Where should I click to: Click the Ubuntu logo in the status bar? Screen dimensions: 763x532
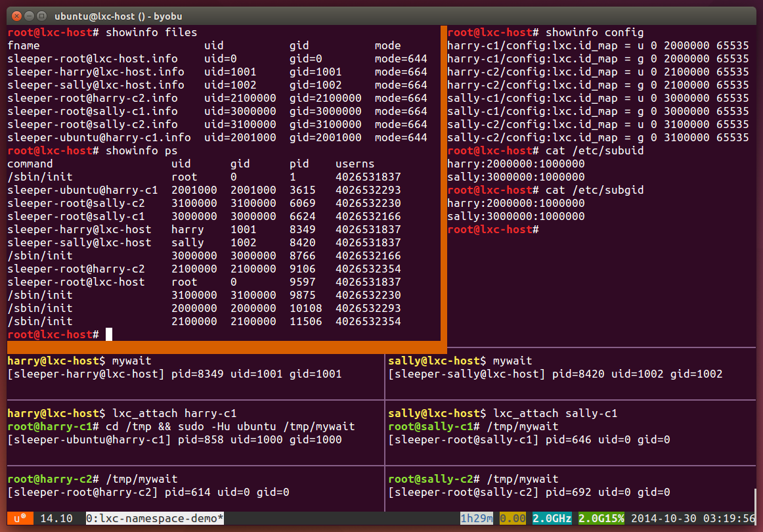pos(20,519)
